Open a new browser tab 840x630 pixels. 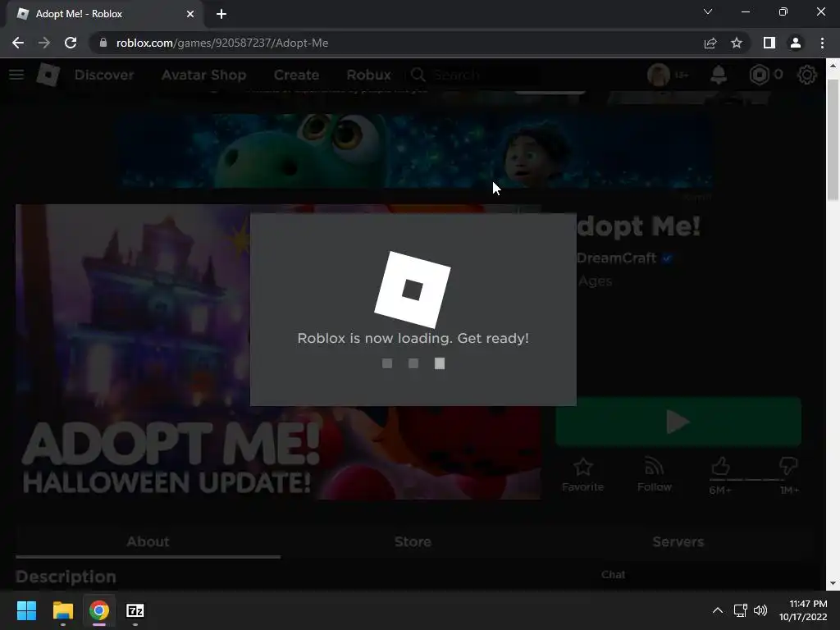221,14
